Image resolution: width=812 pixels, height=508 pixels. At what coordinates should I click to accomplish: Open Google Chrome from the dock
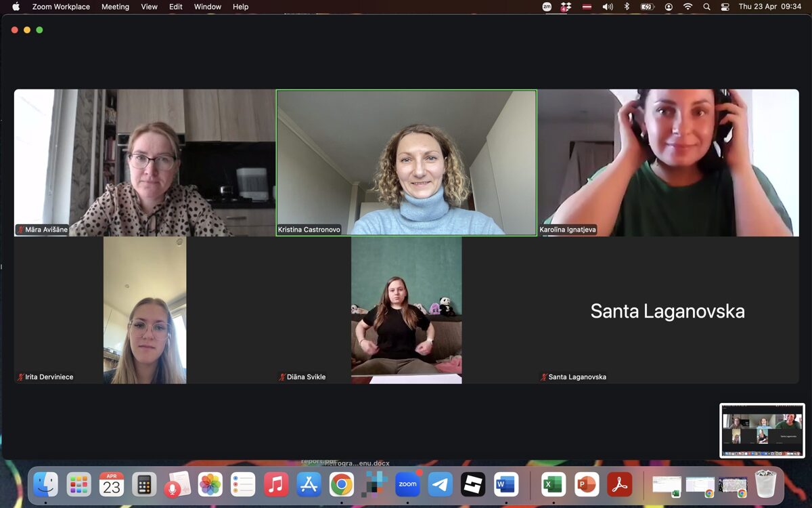342,484
